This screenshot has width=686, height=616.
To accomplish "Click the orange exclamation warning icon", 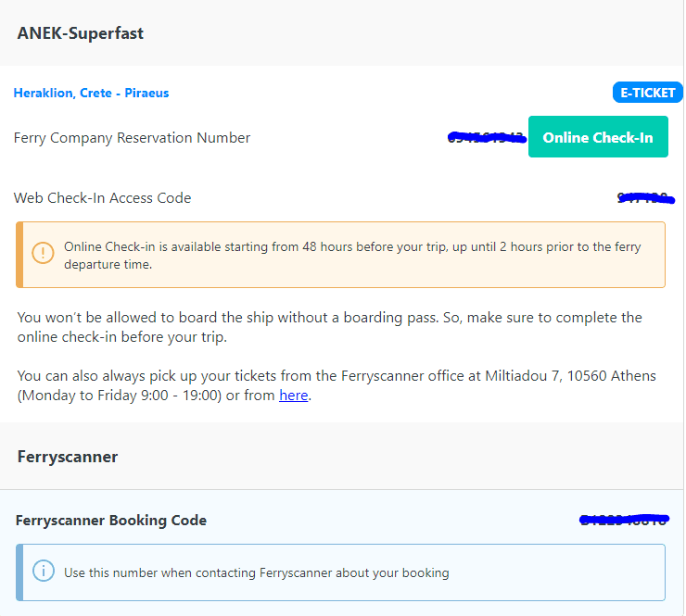I will point(44,253).
